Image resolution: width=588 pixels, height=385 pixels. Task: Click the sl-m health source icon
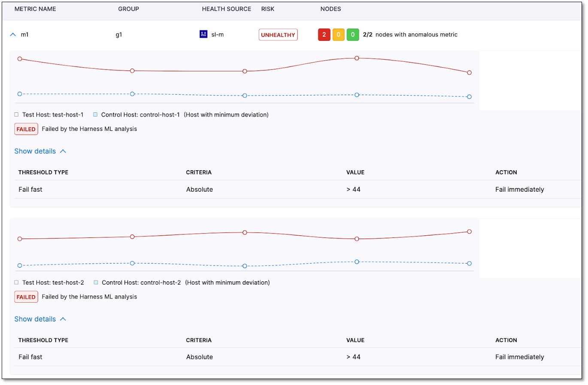click(203, 34)
